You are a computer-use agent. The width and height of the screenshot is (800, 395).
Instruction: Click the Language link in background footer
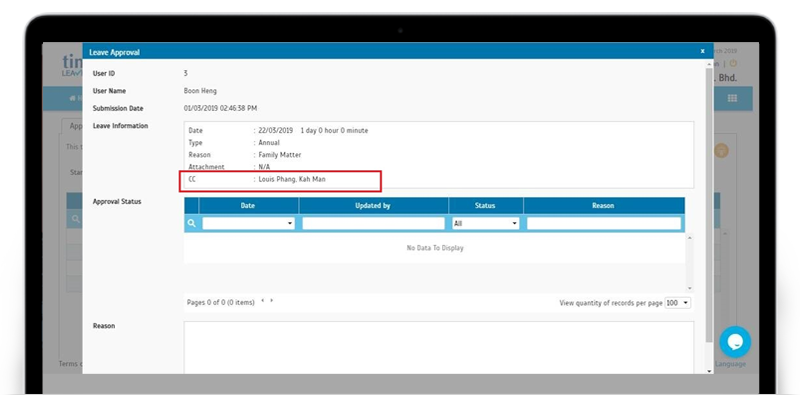pyautogui.click(x=730, y=364)
